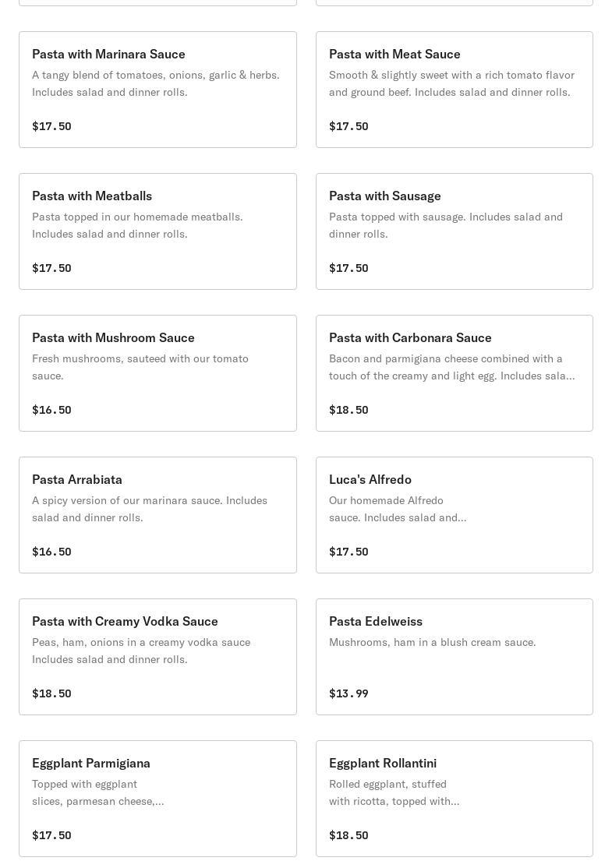The image size is (612, 868).
Task: Click the Pasta with Carbonara Sauce heading
Action: pos(410,337)
